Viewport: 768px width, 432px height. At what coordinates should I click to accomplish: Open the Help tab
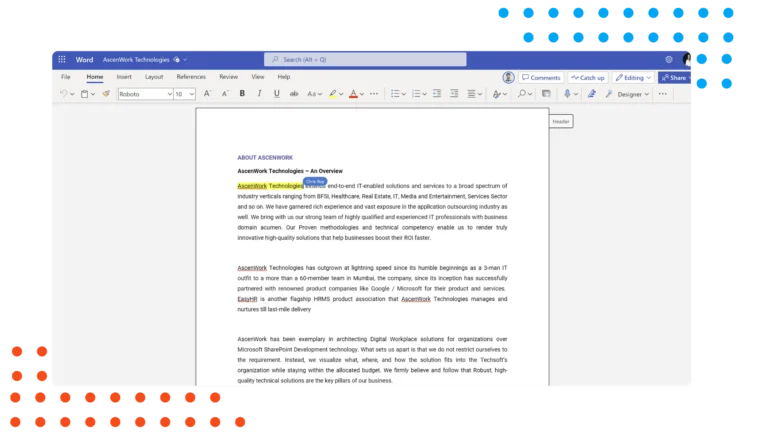point(284,77)
